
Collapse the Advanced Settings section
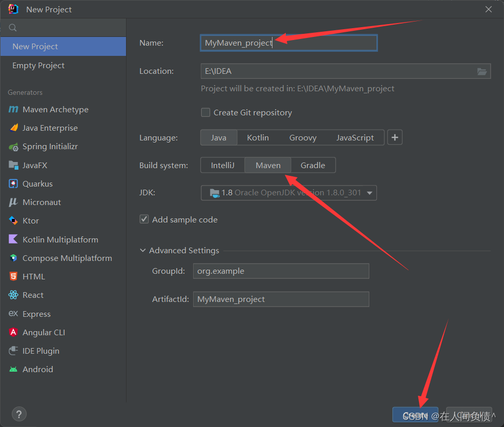143,250
